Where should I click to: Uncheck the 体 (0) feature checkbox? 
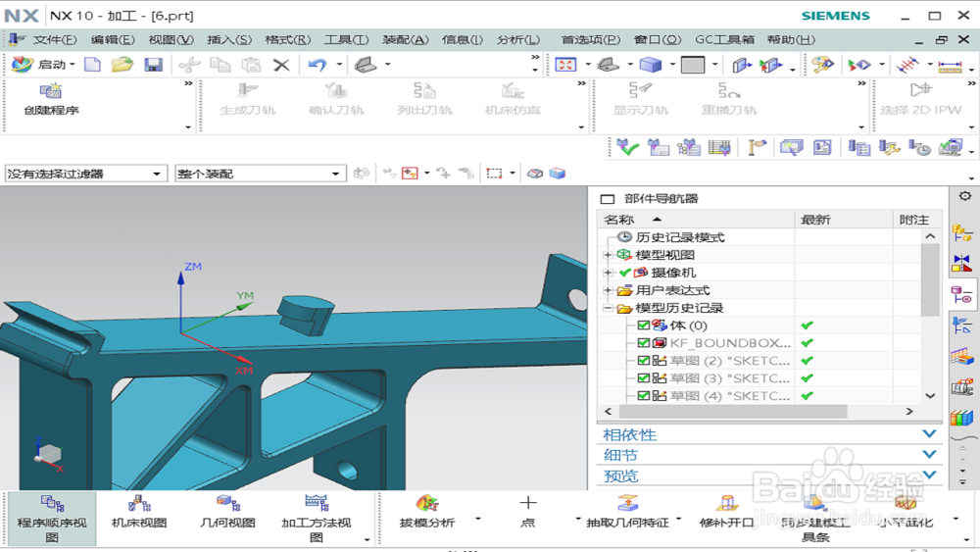(x=643, y=326)
